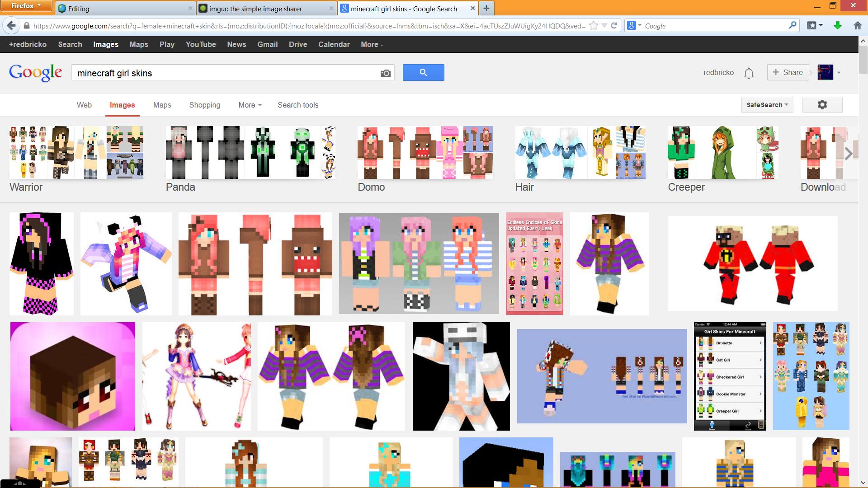Open Play from the Google bar

(167, 44)
